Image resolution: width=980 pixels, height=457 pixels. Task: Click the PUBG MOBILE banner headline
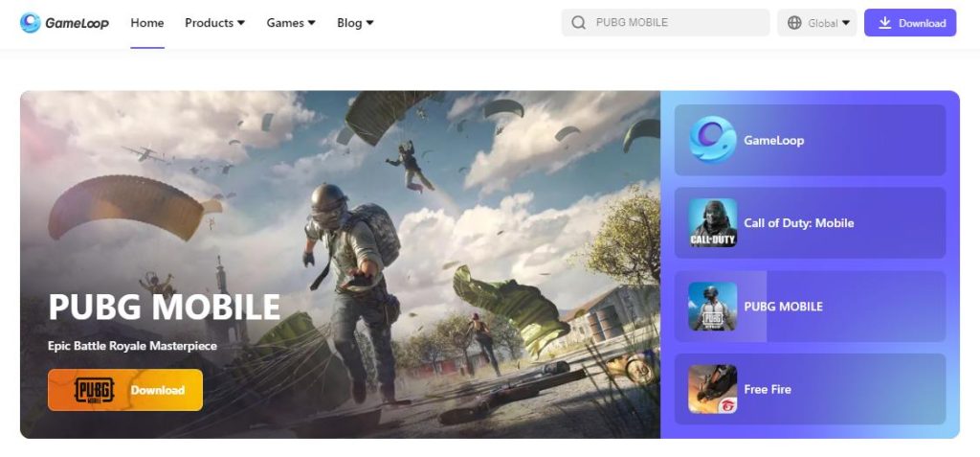[x=164, y=307]
